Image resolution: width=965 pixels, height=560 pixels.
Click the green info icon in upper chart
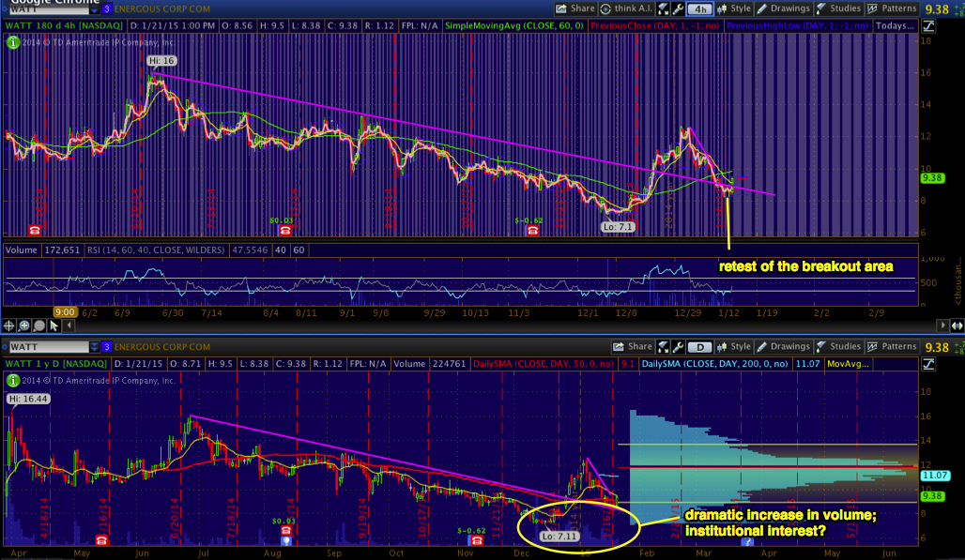pyautogui.click(x=12, y=42)
